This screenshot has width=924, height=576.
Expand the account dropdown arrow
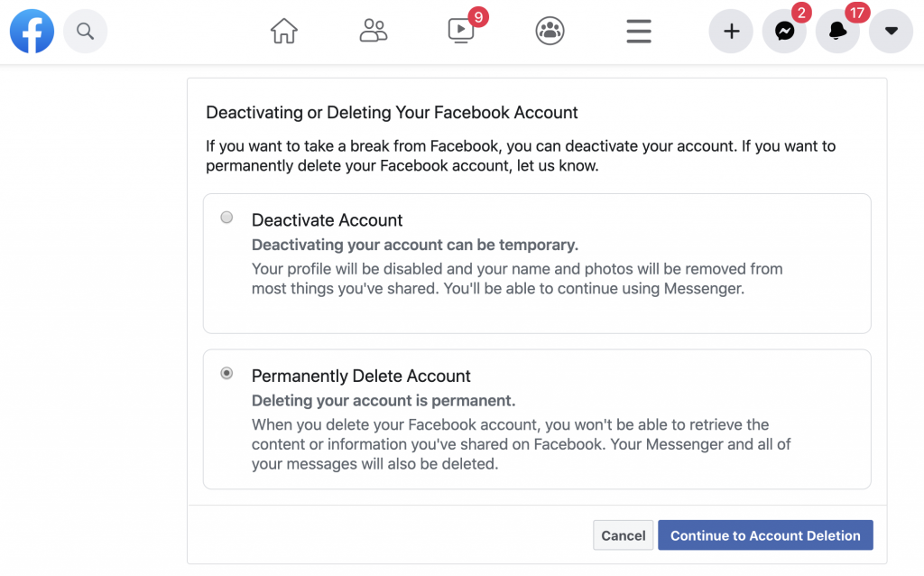891,32
